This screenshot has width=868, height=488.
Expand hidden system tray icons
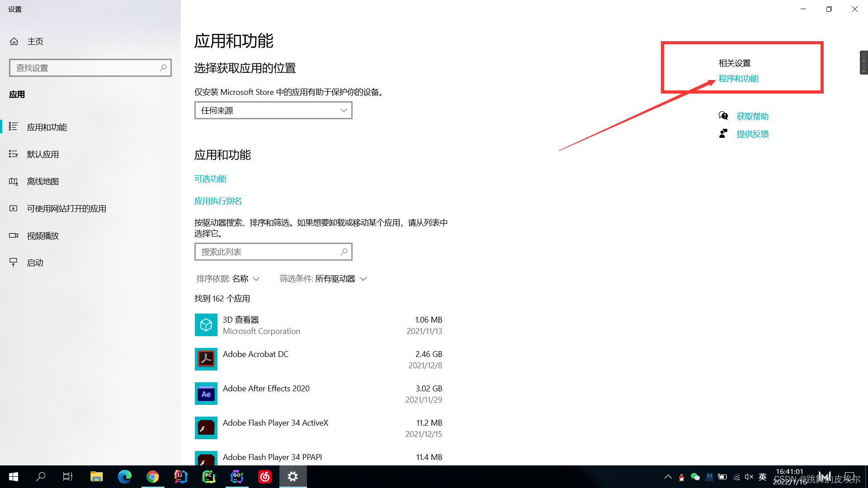click(668, 476)
